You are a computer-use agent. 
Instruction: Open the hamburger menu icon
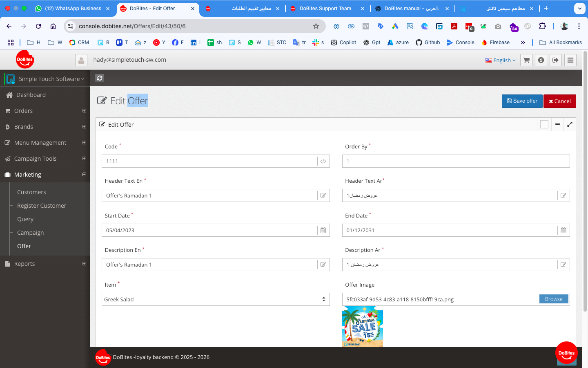pos(570,60)
